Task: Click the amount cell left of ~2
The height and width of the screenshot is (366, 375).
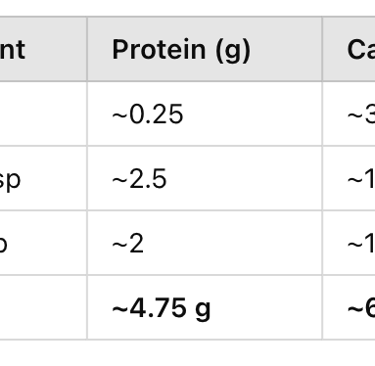Action: click(43, 243)
